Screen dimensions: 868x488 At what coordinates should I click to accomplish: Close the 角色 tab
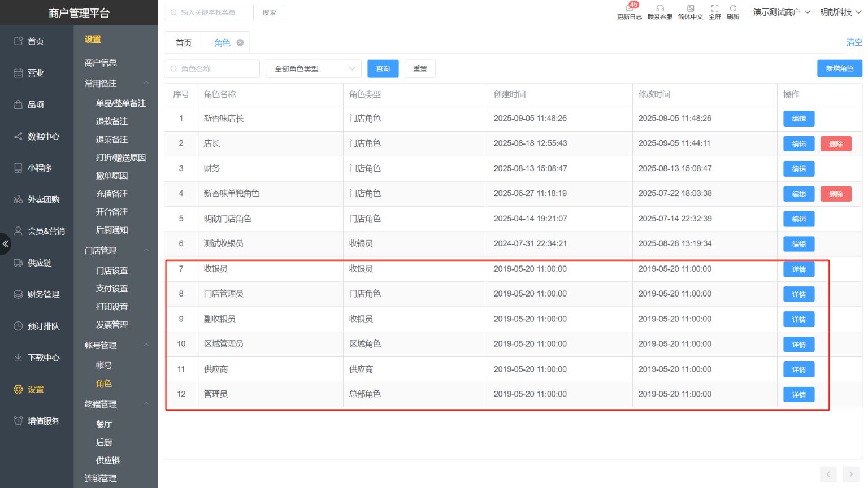240,42
